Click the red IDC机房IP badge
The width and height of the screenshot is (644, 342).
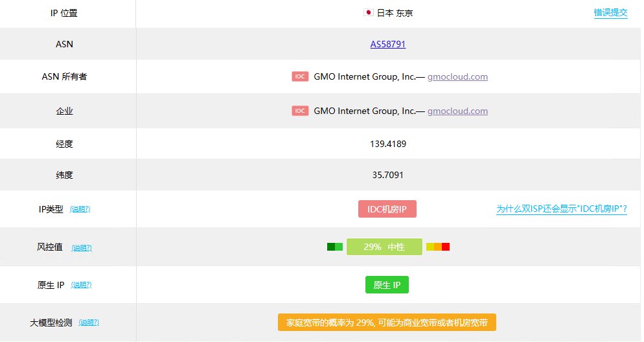[387, 209]
